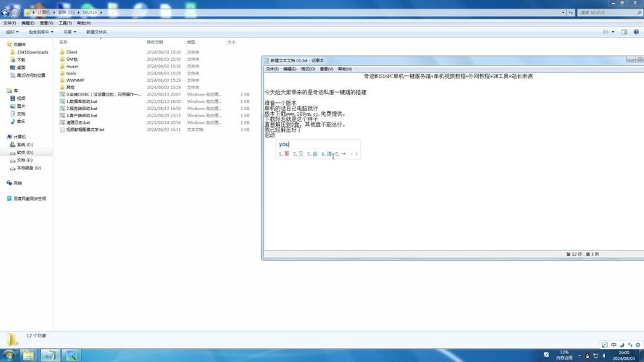Open Notepad 文件(F) menu
Screen dimensions: 644x362
[272, 69]
